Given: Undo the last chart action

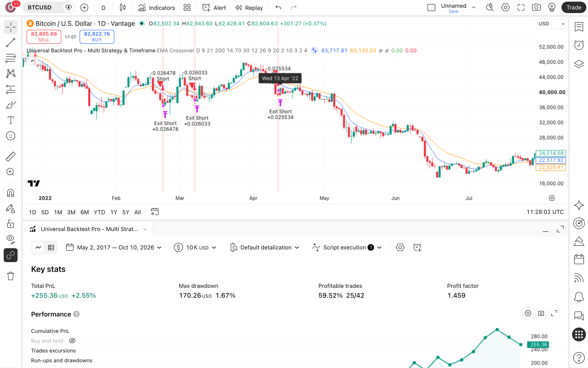Looking at the screenshot, I should coord(278,8).
